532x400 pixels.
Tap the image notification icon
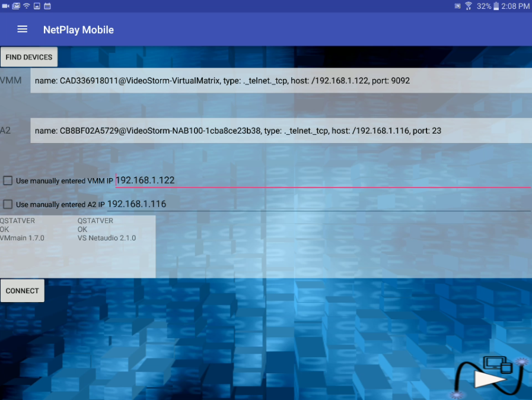37,6
